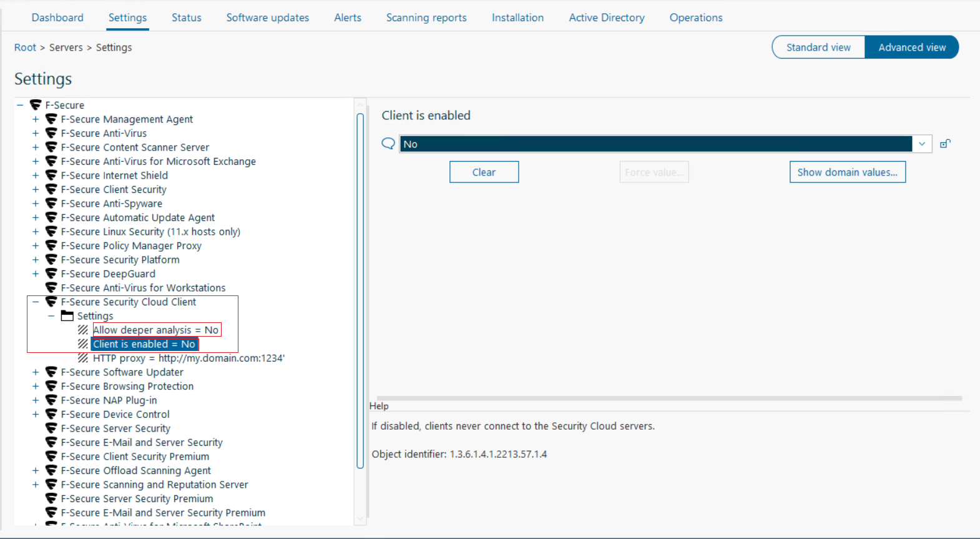Collapse the F-Secure root node

point(20,105)
